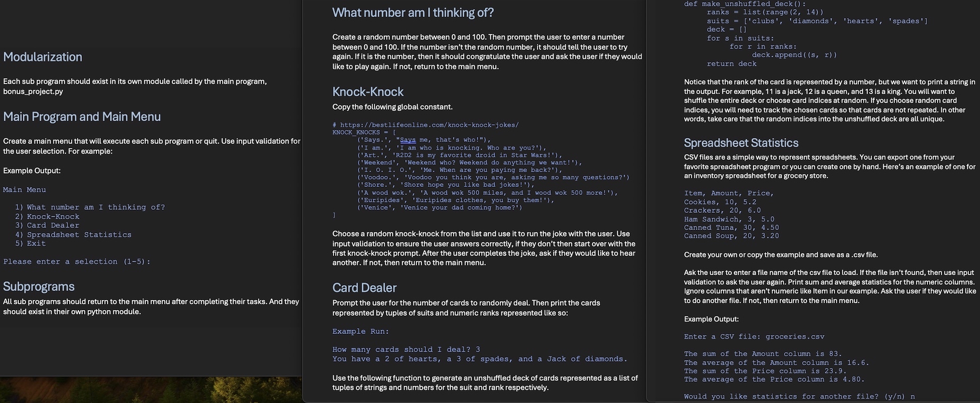Click the bestlifeonline.com knock-knock-jokes URL comment
The image size is (980, 403).
point(425,125)
